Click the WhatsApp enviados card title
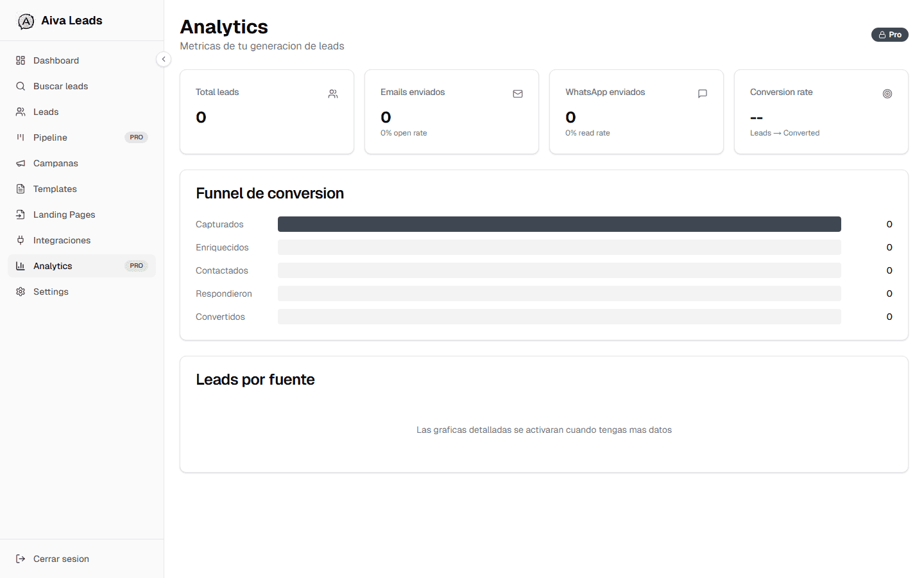This screenshot has height=578, width=924. point(605,92)
